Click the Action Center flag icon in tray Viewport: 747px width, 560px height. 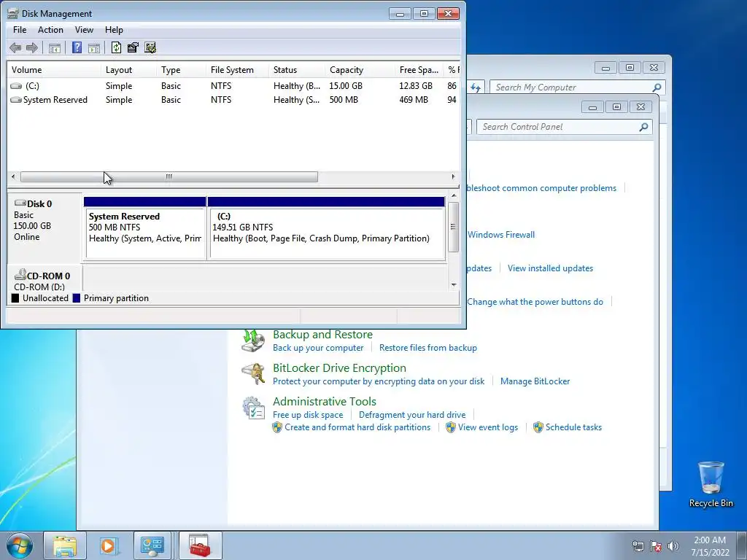[x=656, y=546]
